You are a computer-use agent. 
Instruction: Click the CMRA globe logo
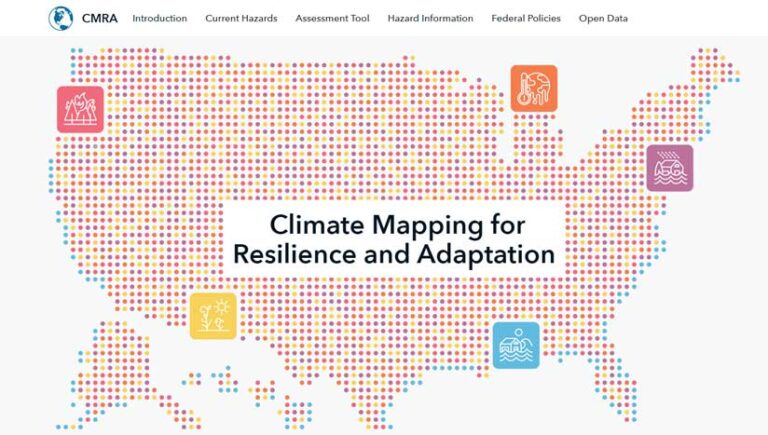tap(61, 19)
